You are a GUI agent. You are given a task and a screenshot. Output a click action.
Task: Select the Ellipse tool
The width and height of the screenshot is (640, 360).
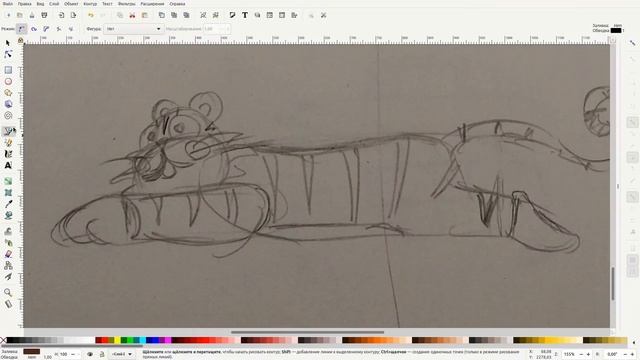(8, 82)
